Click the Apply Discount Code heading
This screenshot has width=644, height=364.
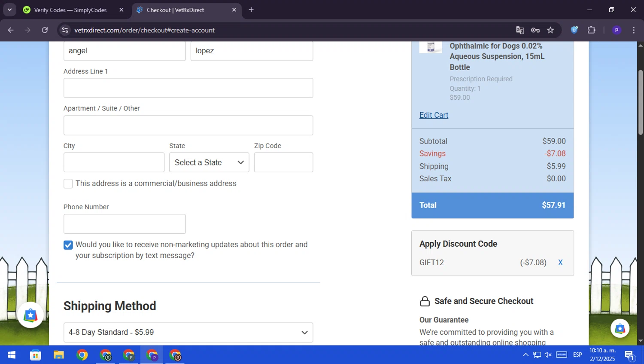(458, 244)
